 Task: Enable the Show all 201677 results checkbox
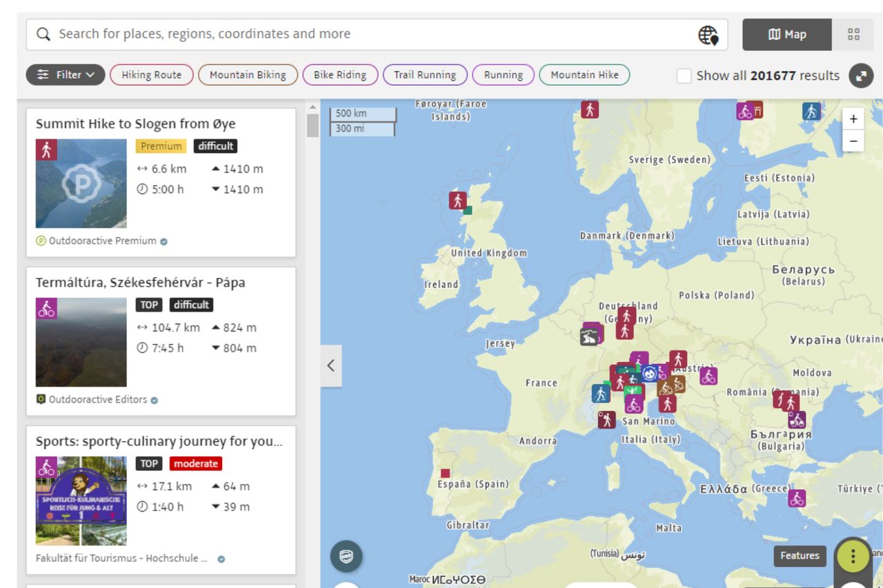click(x=684, y=76)
